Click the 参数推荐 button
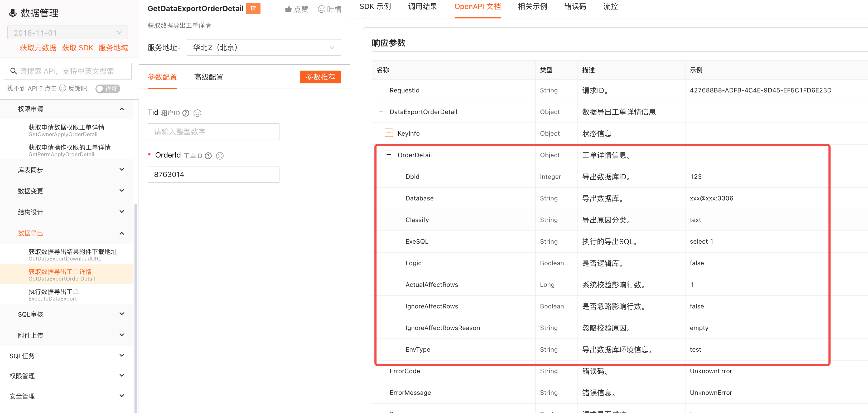Image resolution: width=868 pixels, height=413 pixels. (x=320, y=77)
